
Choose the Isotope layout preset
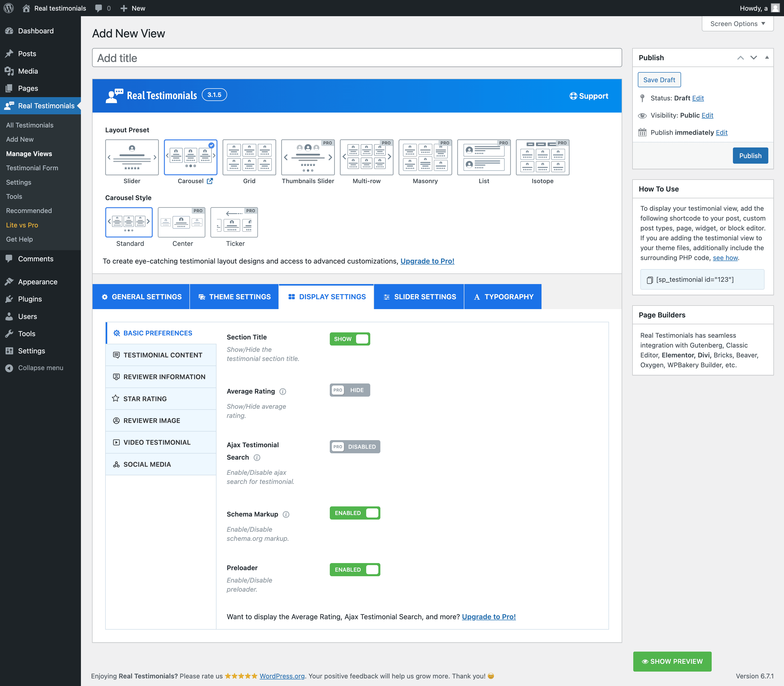542,157
